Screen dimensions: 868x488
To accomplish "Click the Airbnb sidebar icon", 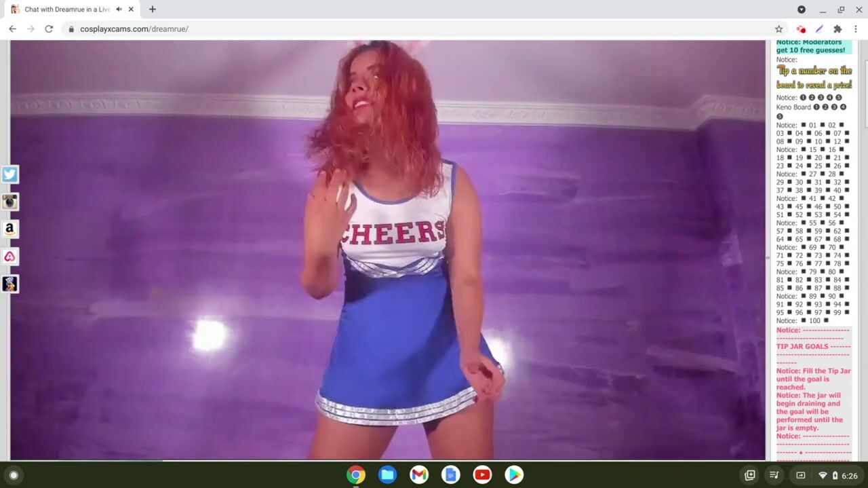I will tap(9, 257).
